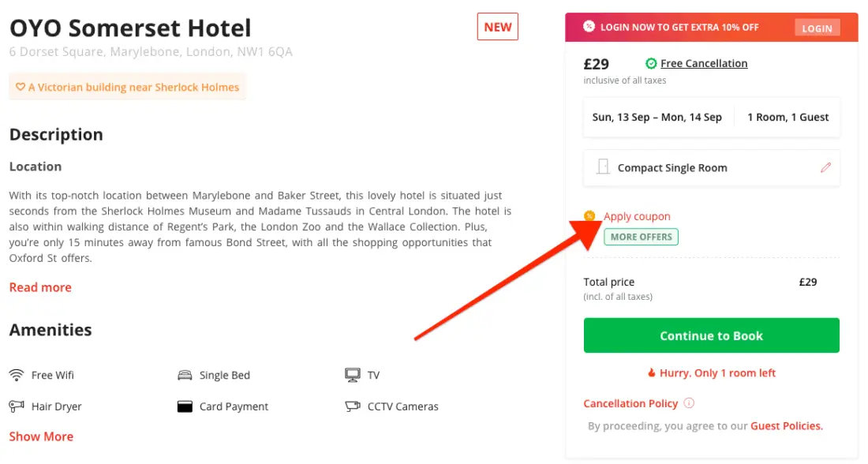Click the TV amenity icon
Image resolution: width=868 pixels, height=464 pixels.
coord(353,375)
